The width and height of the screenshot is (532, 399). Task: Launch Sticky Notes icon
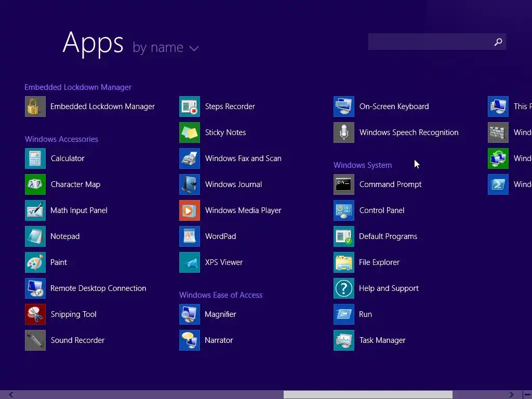pyautogui.click(x=190, y=132)
